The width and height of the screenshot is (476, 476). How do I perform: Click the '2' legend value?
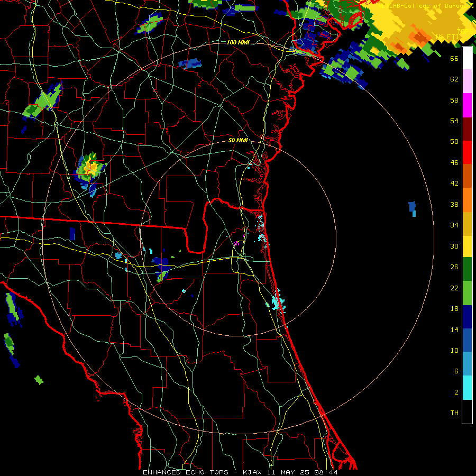click(x=456, y=392)
